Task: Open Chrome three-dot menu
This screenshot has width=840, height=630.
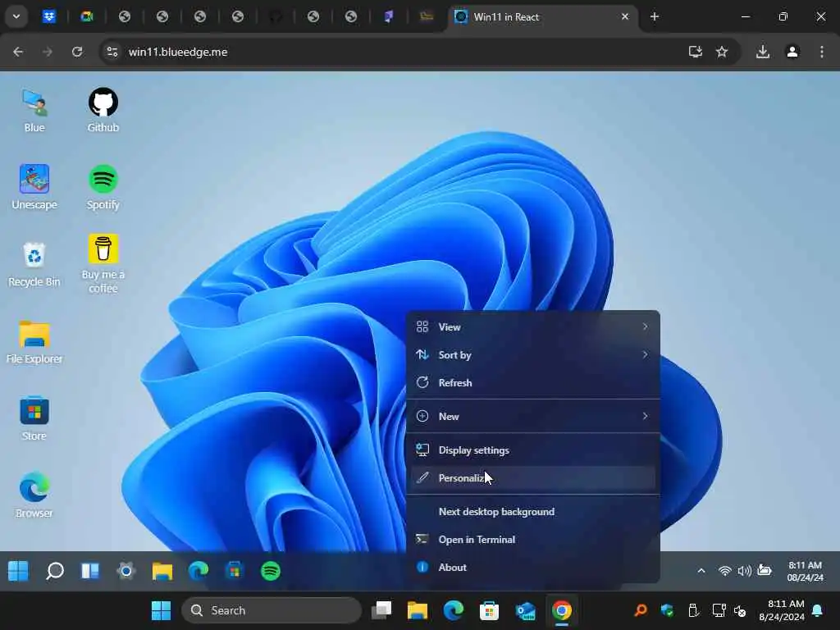Action: click(x=821, y=52)
